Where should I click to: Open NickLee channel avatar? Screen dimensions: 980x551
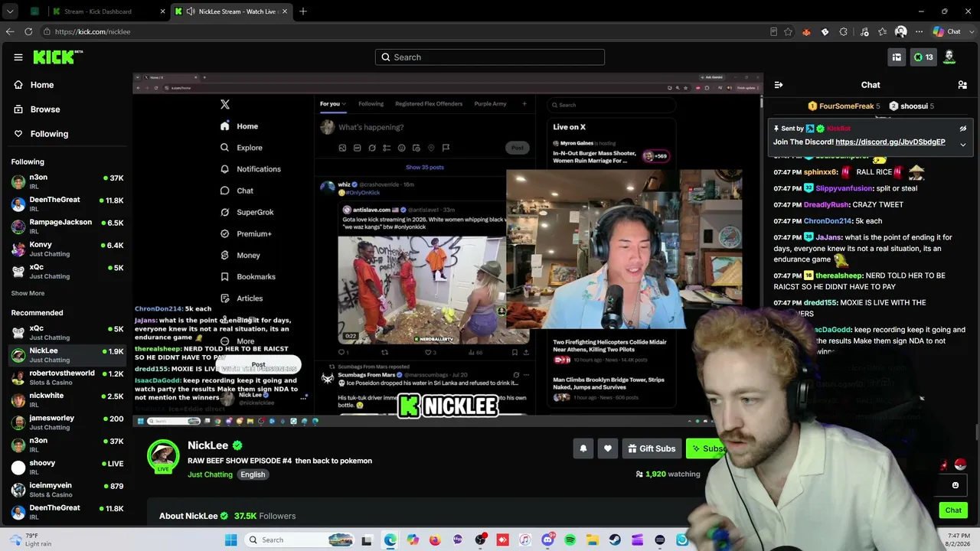[163, 455]
